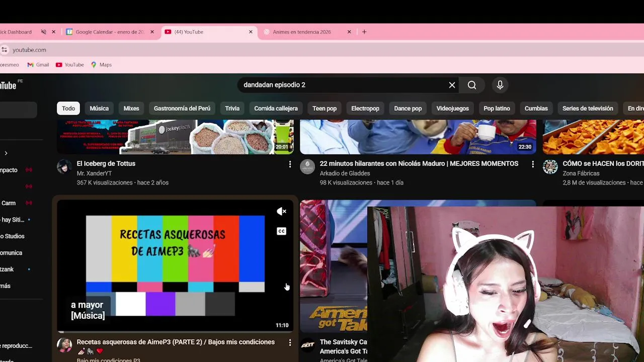Open the Recetas asquerosas uploader avatar
Image resolution: width=644 pixels, height=362 pixels.
(x=64, y=345)
